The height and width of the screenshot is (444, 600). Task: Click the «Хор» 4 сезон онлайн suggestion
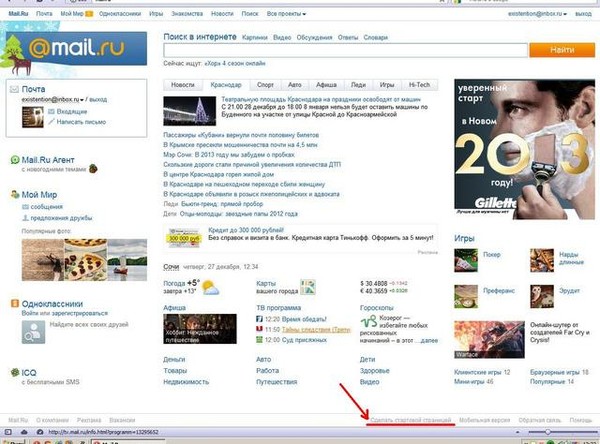(x=235, y=64)
